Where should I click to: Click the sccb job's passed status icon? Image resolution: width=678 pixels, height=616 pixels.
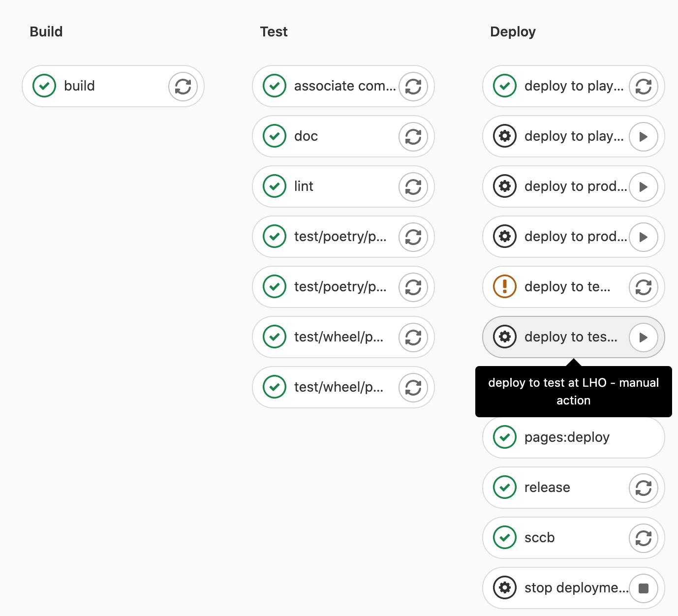(x=505, y=538)
